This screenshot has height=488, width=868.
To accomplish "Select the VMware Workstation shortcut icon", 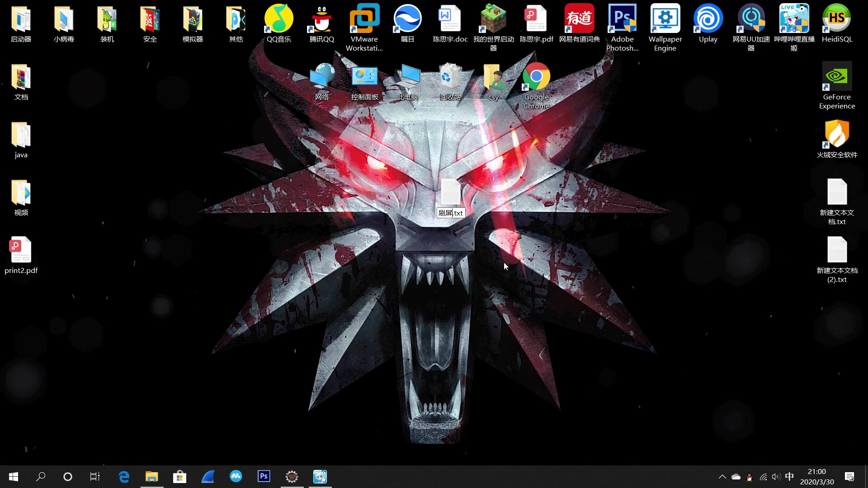I will (364, 19).
